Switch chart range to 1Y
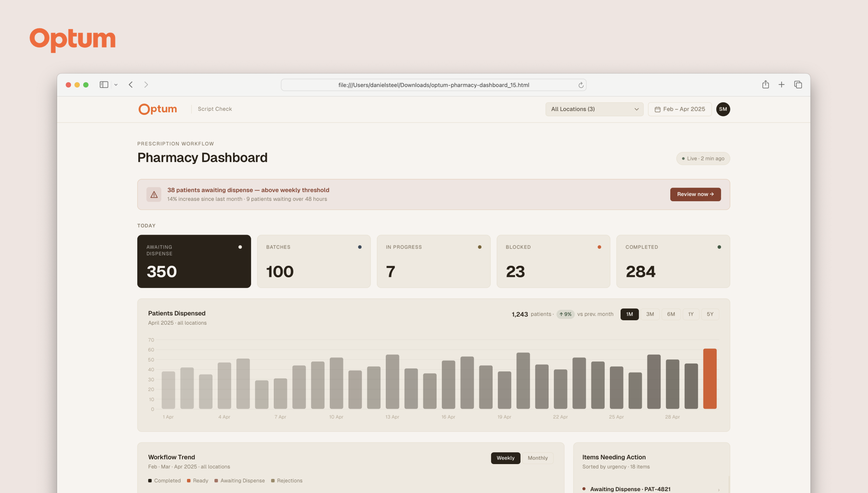 [x=691, y=314]
